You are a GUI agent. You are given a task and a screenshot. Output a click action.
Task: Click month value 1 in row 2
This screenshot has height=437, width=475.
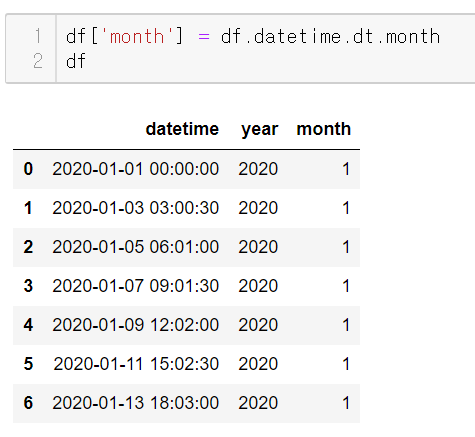coord(346,247)
